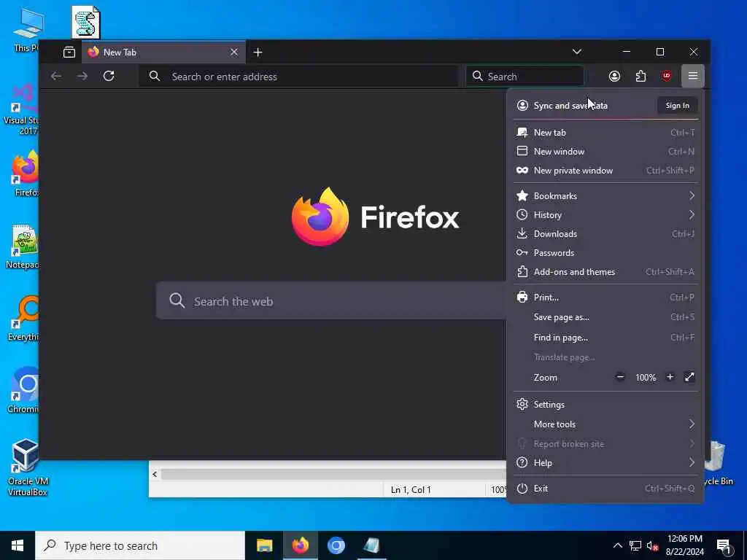Screen dimensions: 747x560
Task: Open Chromium from the taskbar
Action: [x=336, y=545]
